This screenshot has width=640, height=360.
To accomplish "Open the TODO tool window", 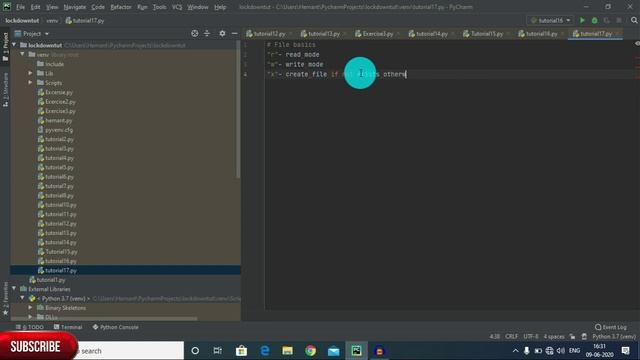I will [30, 327].
